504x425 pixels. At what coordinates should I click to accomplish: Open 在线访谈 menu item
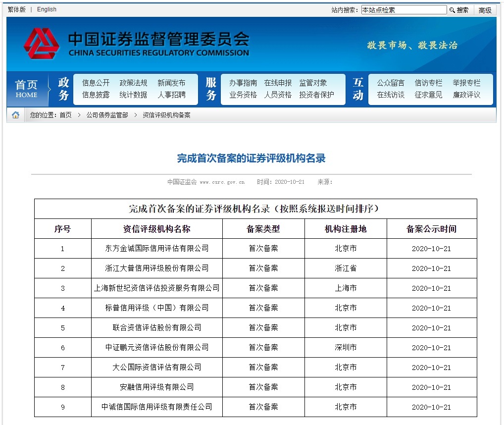pyautogui.click(x=391, y=95)
